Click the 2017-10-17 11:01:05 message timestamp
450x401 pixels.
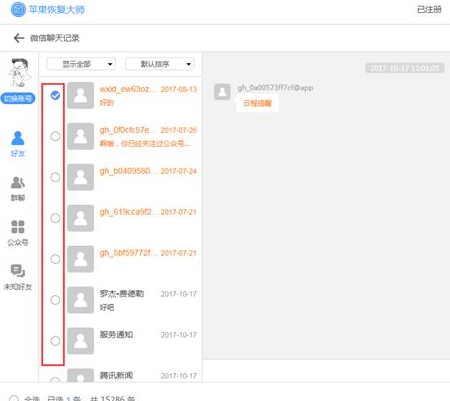[405, 68]
